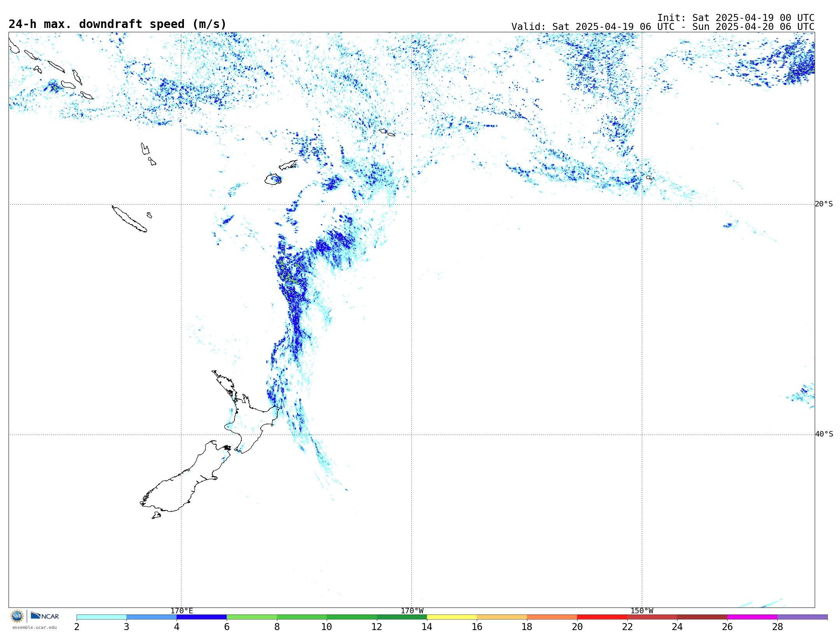Click the 150°W longitude label
Screen dimensions: 840x632
(642, 611)
